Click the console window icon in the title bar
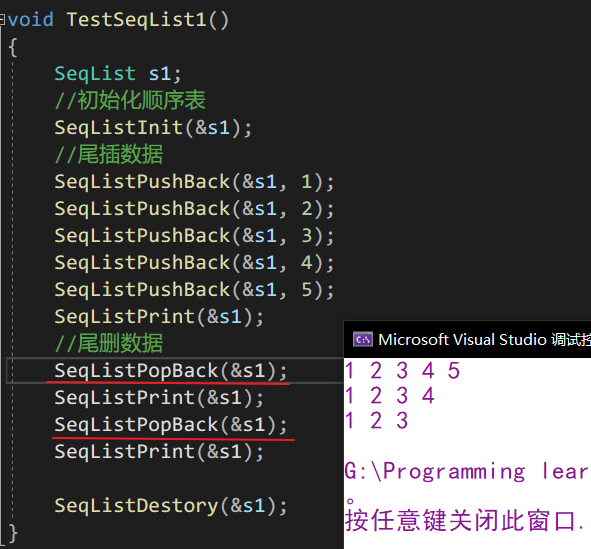The width and height of the screenshot is (591, 549). click(x=363, y=339)
